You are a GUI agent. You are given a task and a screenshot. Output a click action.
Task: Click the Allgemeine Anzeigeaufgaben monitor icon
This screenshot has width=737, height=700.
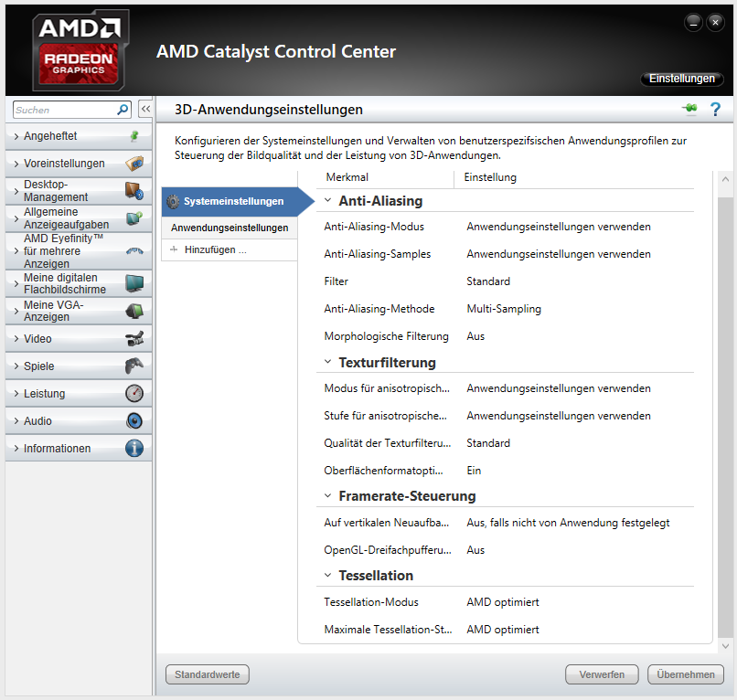click(134, 218)
